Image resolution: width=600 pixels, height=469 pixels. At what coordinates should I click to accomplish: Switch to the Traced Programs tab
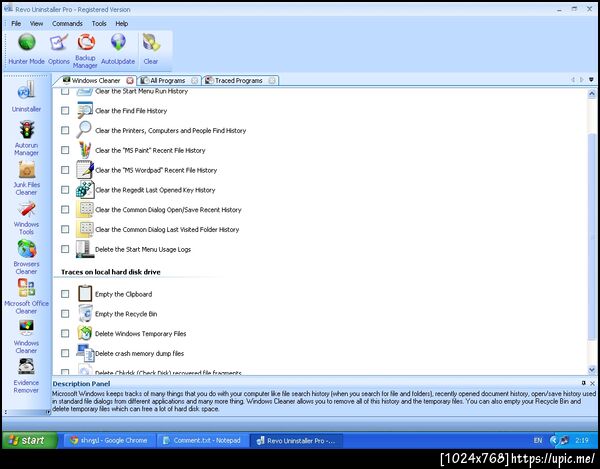click(x=238, y=80)
